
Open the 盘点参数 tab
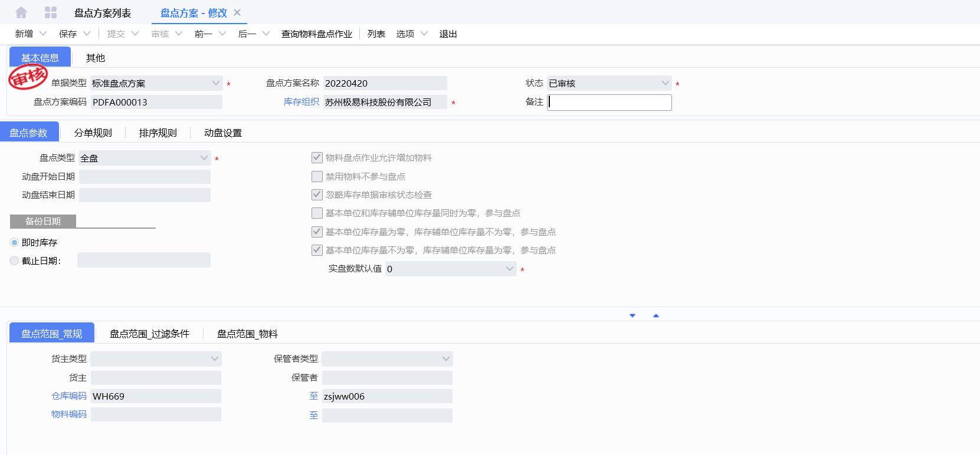(x=29, y=132)
